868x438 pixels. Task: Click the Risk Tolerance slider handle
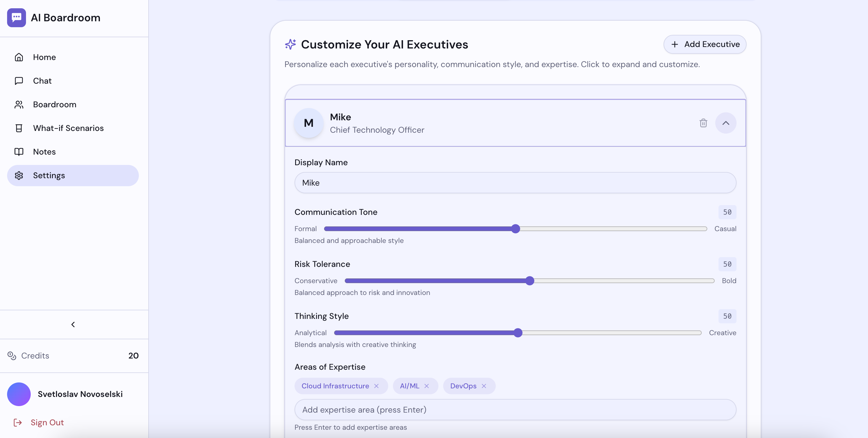pos(530,281)
